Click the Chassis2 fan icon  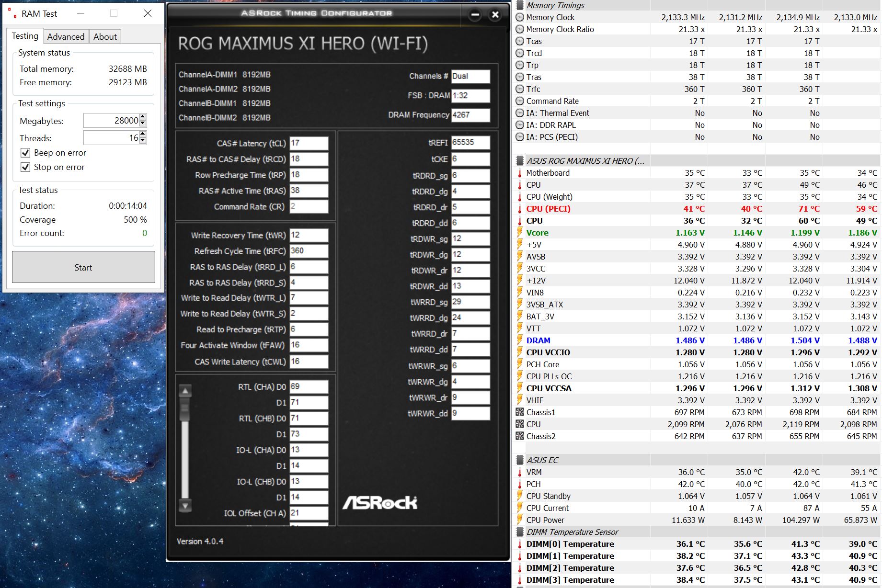[519, 436]
